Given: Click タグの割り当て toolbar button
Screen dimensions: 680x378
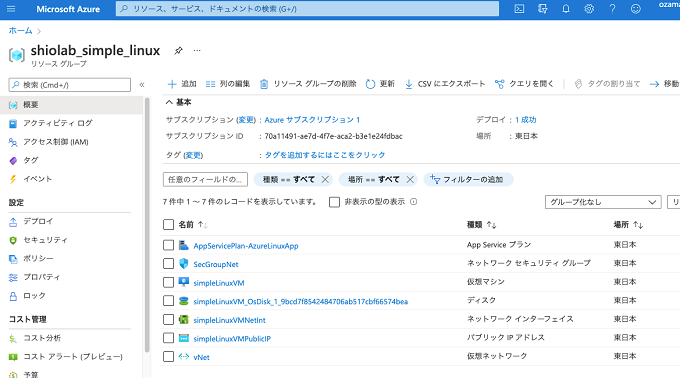Looking at the screenshot, I should 607,84.
